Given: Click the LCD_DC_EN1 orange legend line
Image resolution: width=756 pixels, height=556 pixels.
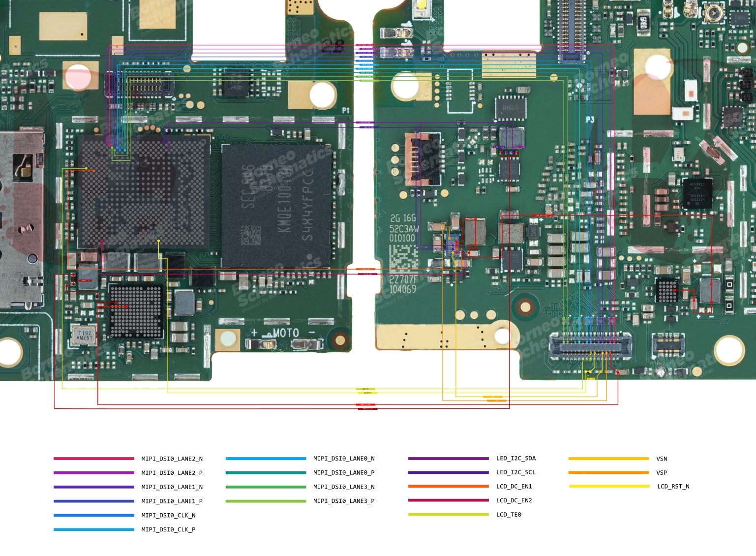Looking at the screenshot, I should pos(448,486).
